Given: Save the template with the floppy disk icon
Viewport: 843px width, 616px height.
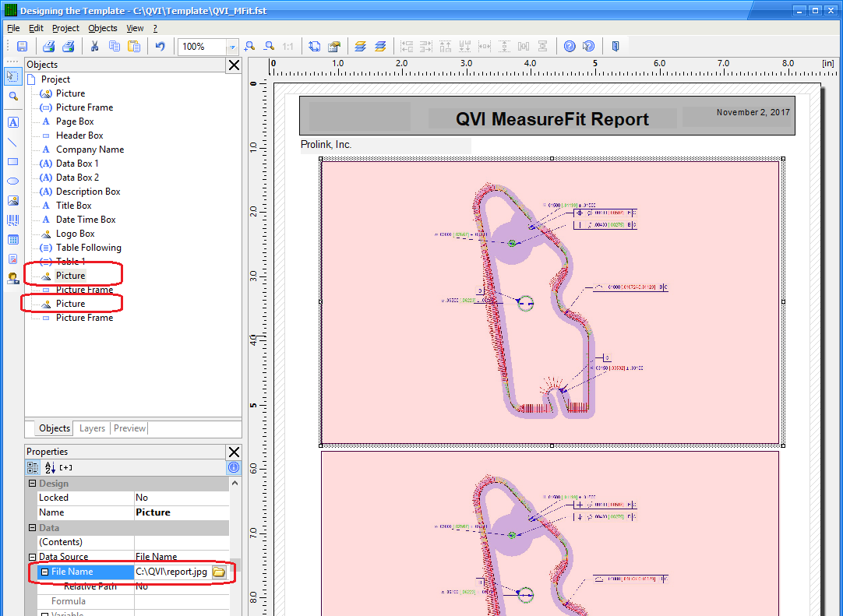Looking at the screenshot, I should click(x=22, y=47).
